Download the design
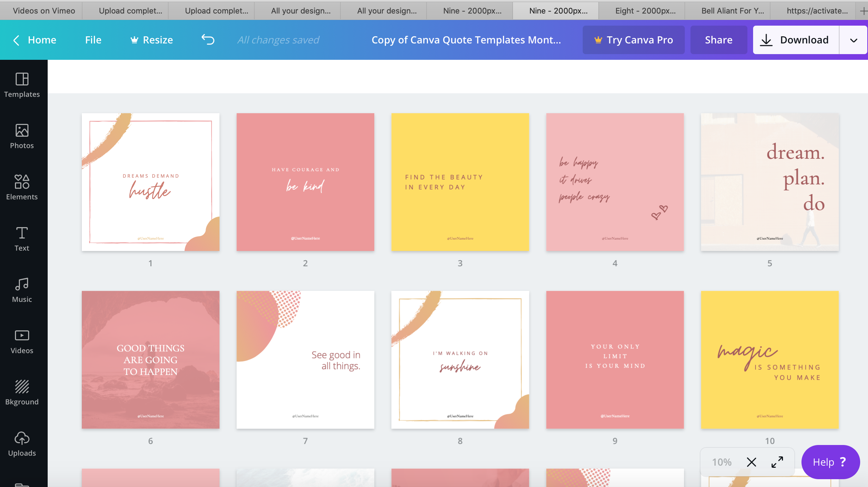The height and width of the screenshot is (487, 868). (x=796, y=40)
